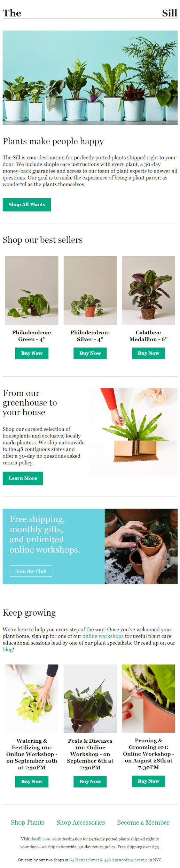The image size is (180, 868).
Task: Select the Philodendron Silver 4" product image
Action: pyautogui.click(x=90, y=290)
